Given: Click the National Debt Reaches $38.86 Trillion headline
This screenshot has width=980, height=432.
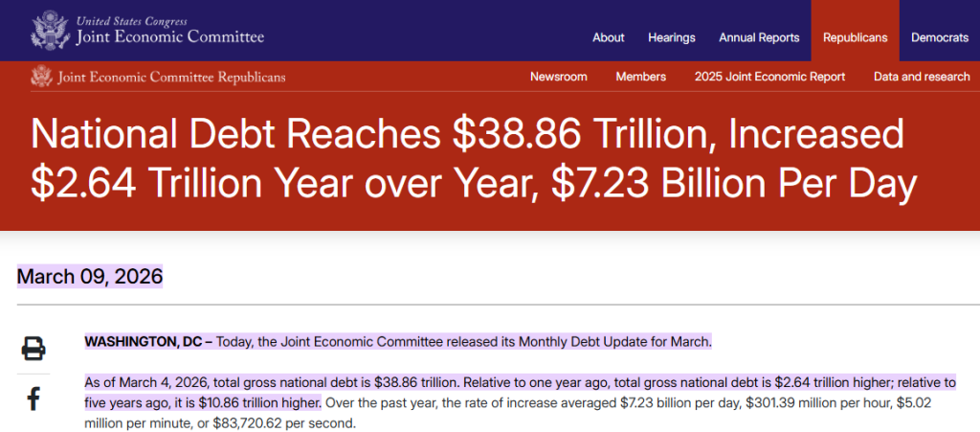Looking at the screenshot, I should click(x=473, y=159).
